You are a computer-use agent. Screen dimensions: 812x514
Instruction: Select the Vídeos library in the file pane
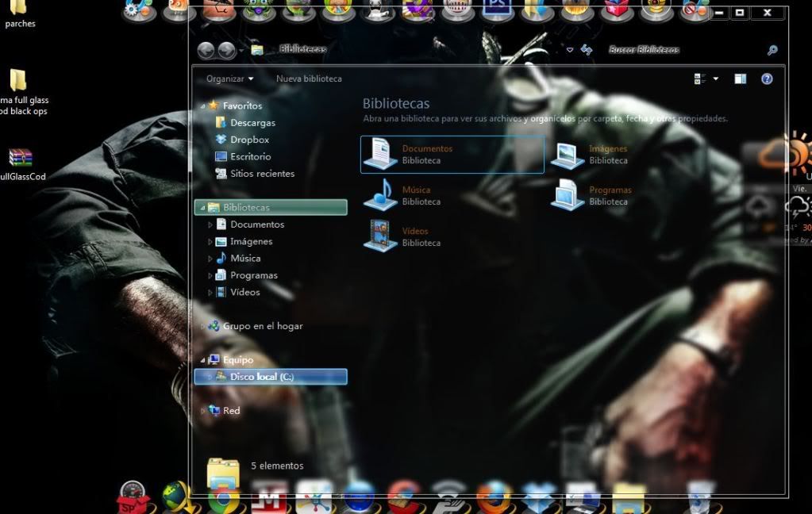tap(402, 236)
